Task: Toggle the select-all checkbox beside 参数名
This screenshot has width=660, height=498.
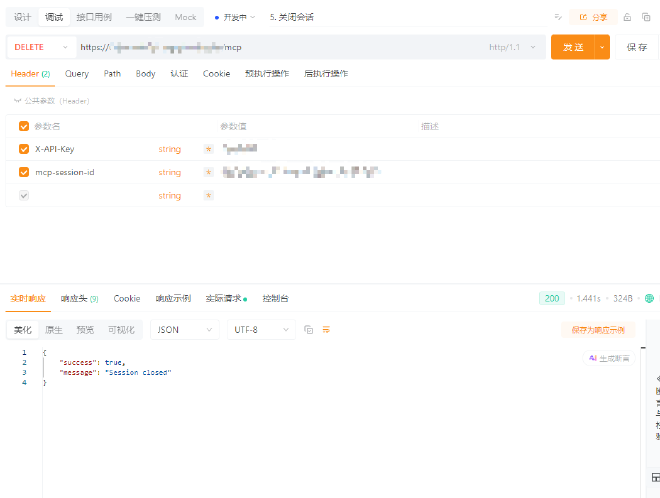Action: click(24, 126)
